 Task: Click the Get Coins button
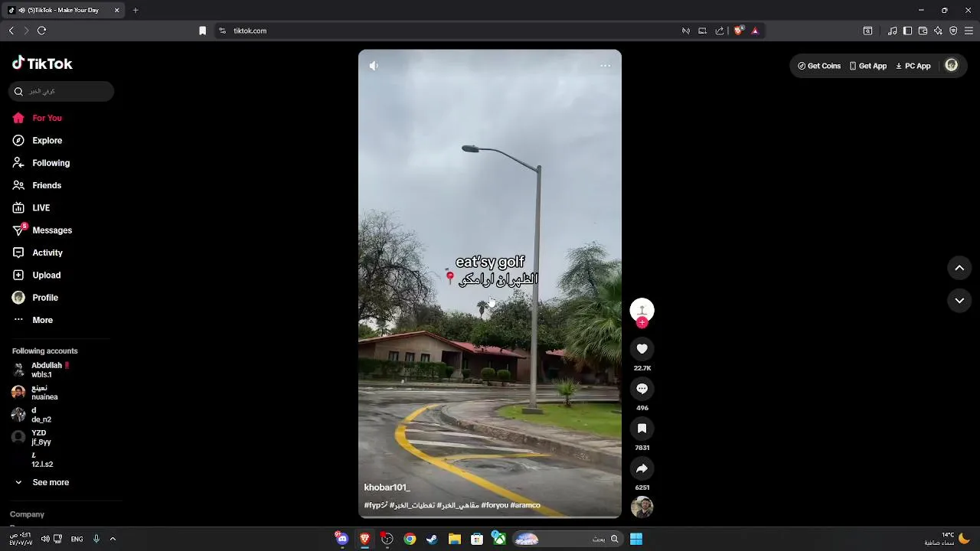819,66
